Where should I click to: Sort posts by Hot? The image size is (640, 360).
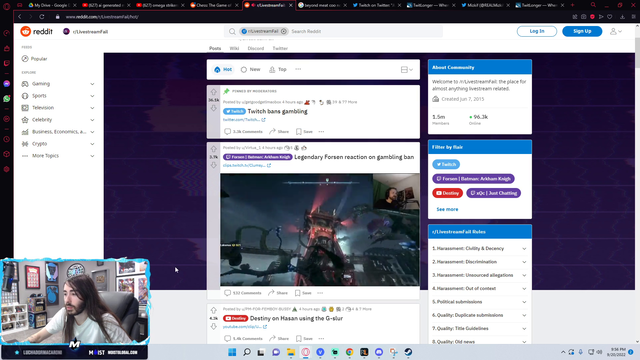tap(223, 69)
